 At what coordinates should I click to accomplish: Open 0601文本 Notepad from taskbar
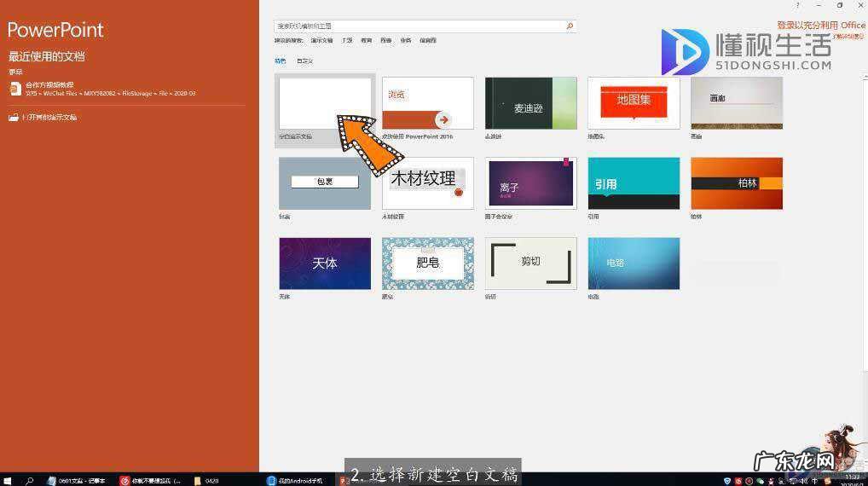(77, 480)
